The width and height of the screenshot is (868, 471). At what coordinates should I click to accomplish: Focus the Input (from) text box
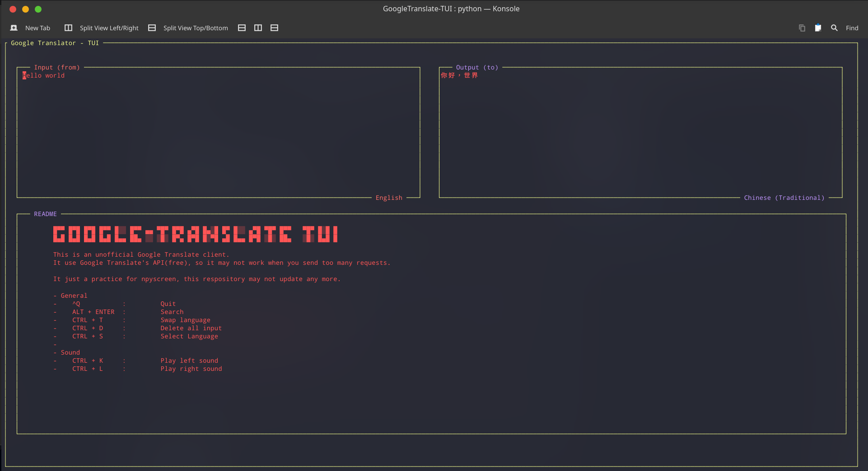(x=218, y=131)
